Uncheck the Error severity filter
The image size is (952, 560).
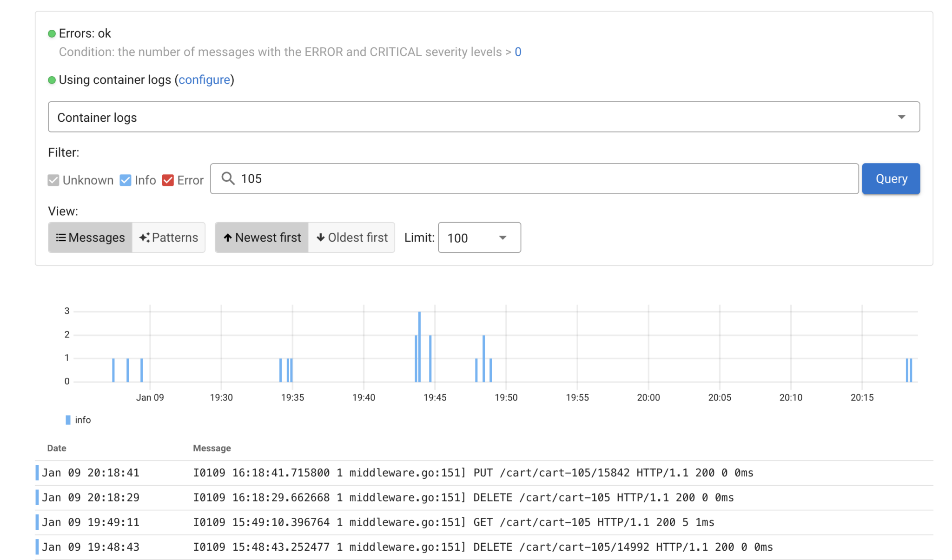168,180
